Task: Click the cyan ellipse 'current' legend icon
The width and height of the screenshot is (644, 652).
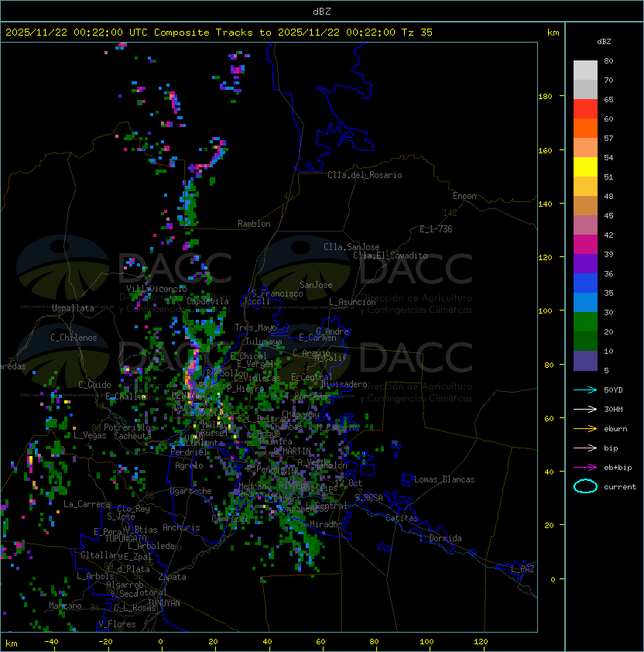Action: click(585, 486)
